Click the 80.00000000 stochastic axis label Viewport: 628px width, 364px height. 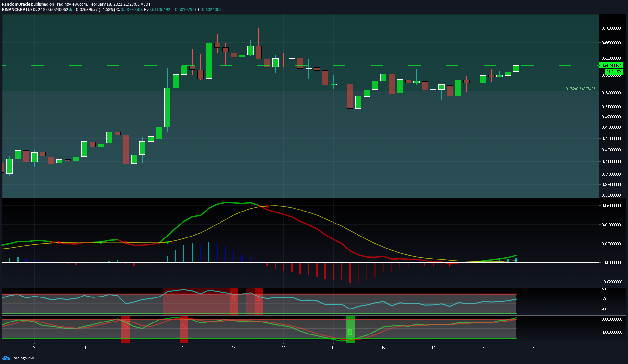click(612, 319)
